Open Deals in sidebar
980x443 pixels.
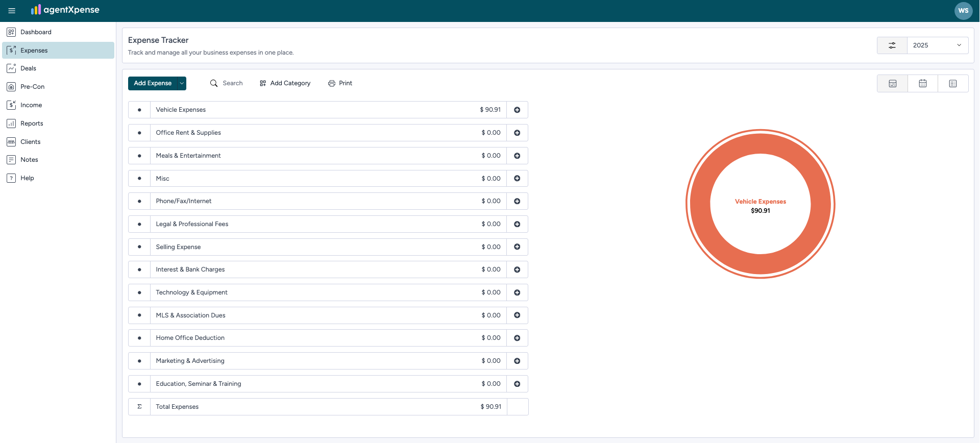pos(58,68)
